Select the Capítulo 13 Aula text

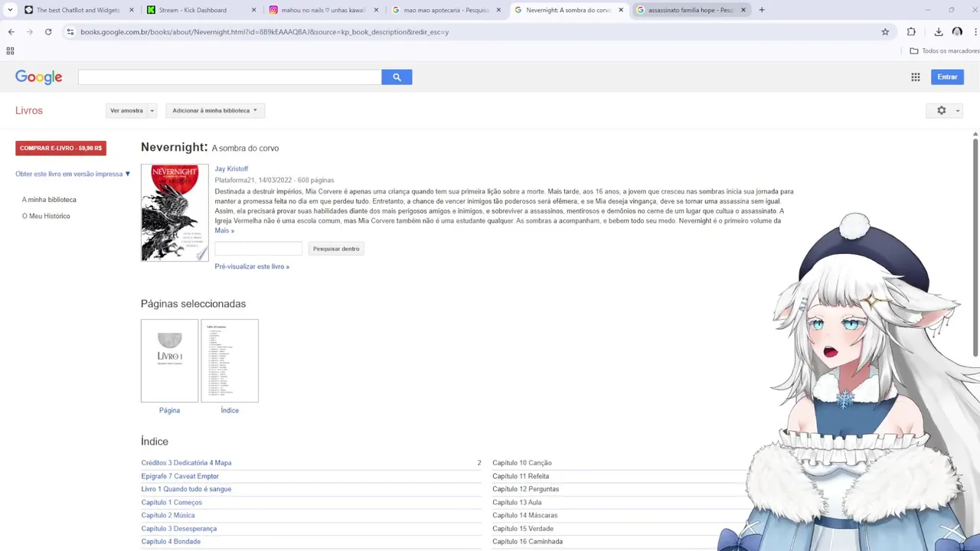coord(517,503)
